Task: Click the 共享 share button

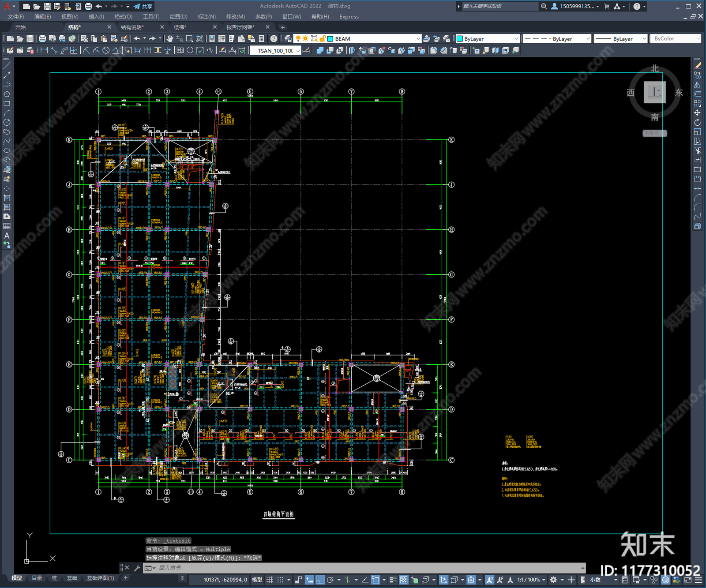Action: pyautogui.click(x=143, y=6)
